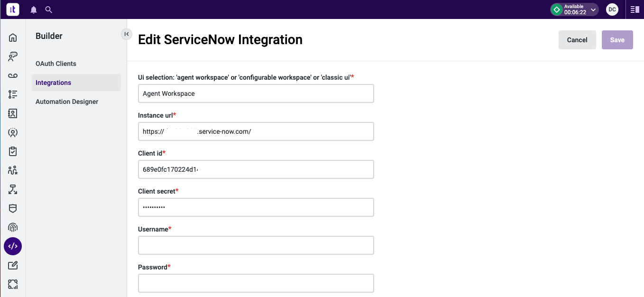The height and width of the screenshot is (297, 644).
Task: Open the agent circle sidebar icon
Action: [x=13, y=132]
